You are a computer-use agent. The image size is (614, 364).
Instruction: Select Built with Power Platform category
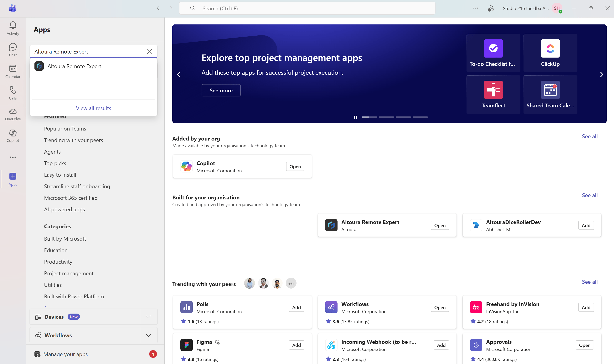pyautogui.click(x=74, y=297)
